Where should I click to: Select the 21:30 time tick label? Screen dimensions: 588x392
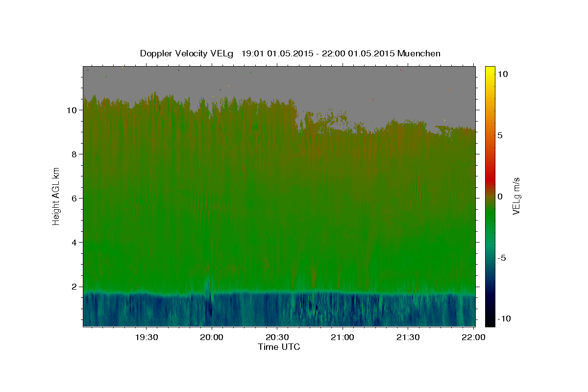coord(408,337)
